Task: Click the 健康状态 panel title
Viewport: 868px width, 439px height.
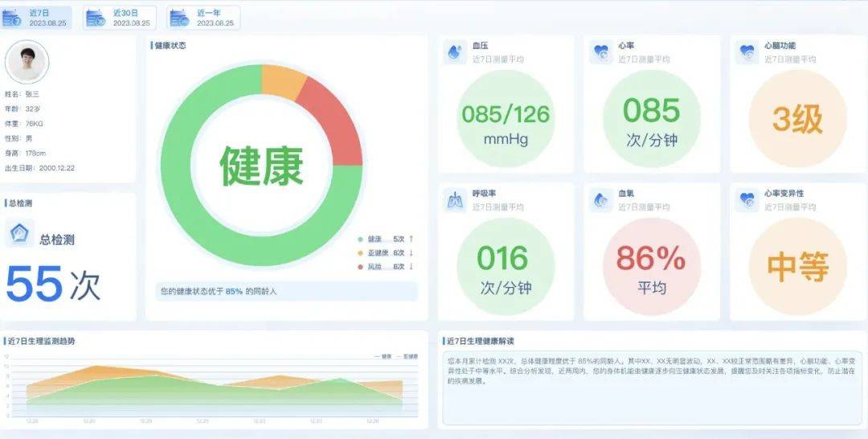Action: click(170, 45)
